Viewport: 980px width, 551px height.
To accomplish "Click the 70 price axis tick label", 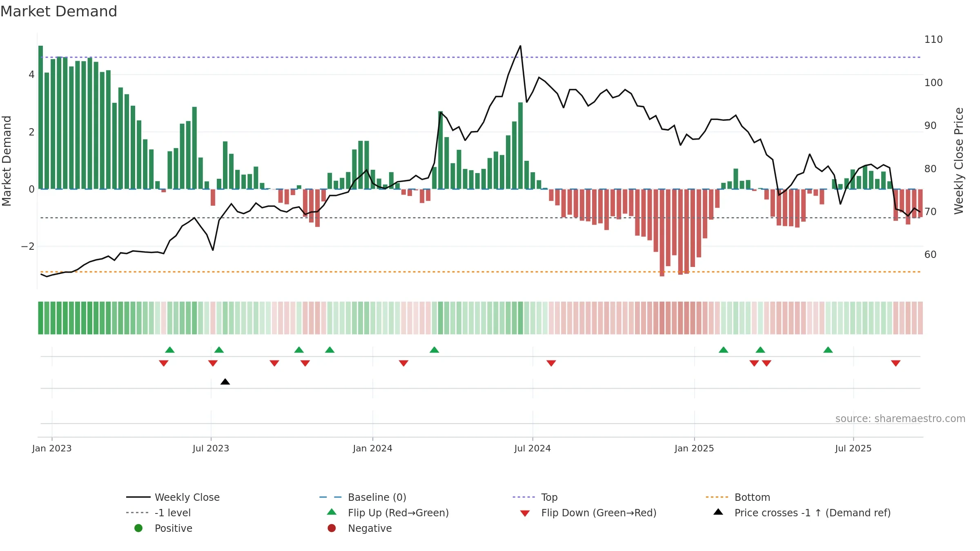I will click(x=930, y=211).
